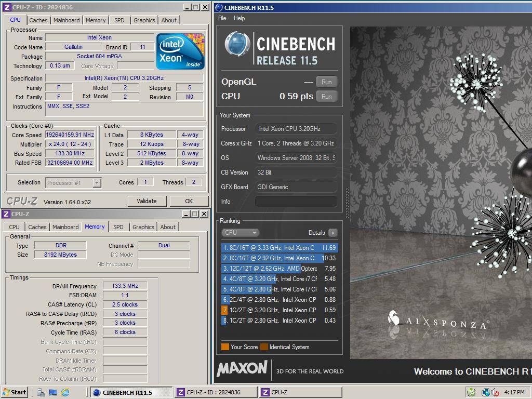This screenshot has width=532, height=399.
Task: Select the AMD Opteron ranking row
Action: coord(280,269)
